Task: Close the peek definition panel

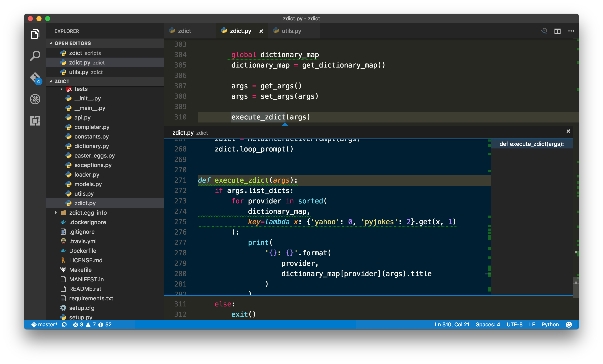Action: tap(568, 131)
